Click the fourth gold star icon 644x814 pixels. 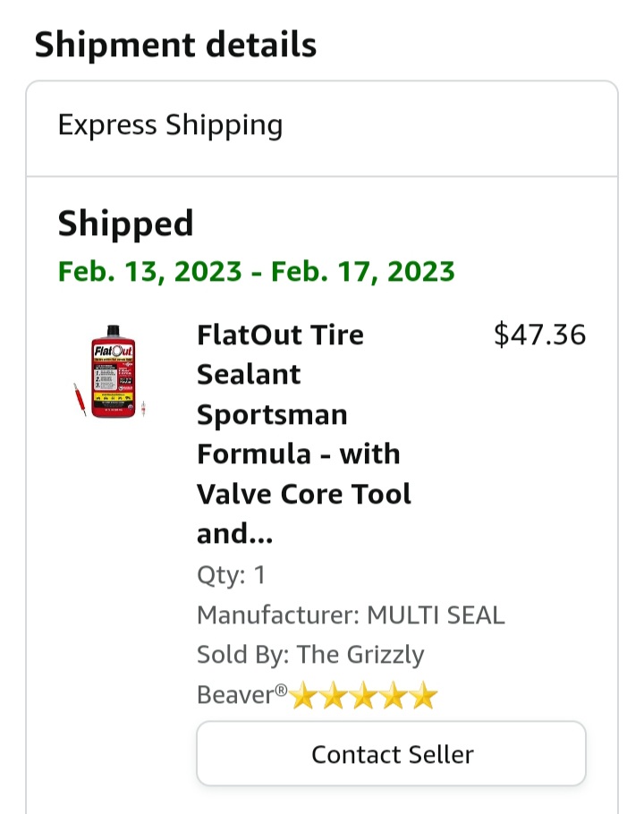pyautogui.click(x=394, y=695)
